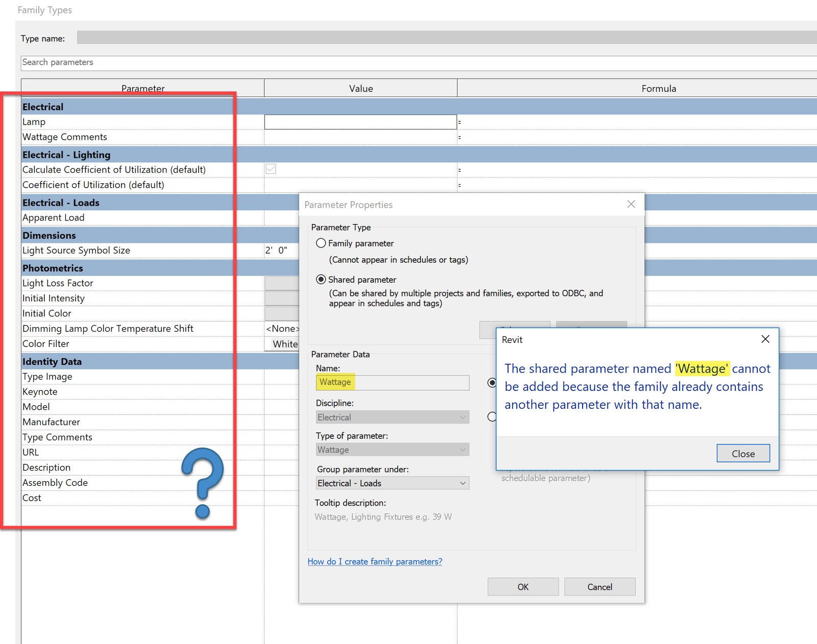Click the Wattage name input field

click(392, 382)
